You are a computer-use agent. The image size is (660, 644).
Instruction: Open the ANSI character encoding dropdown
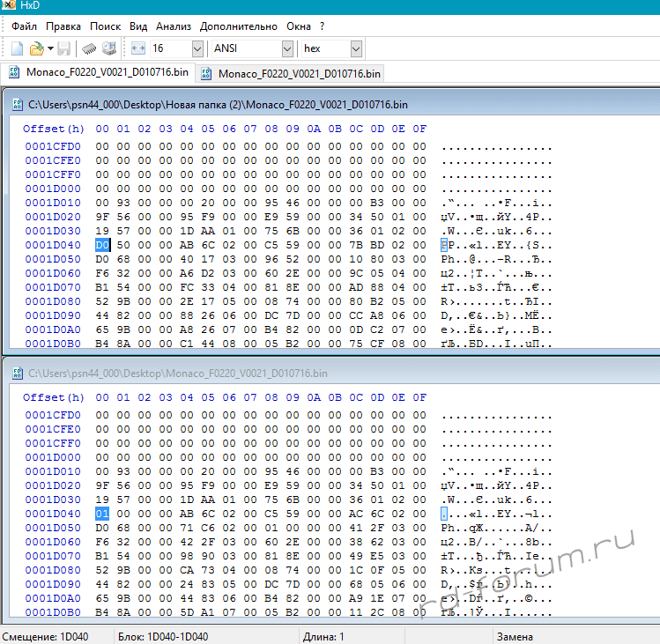pyautogui.click(x=287, y=48)
